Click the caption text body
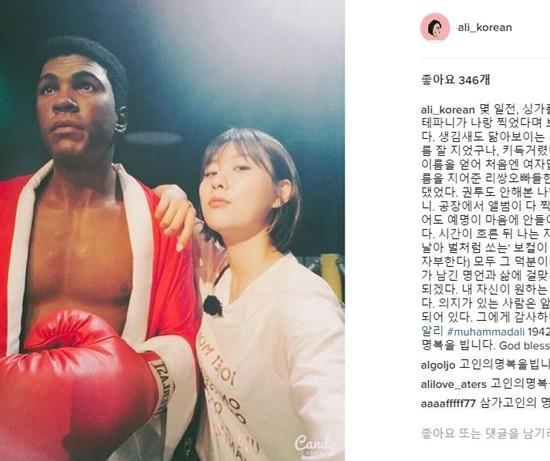 (485, 226)
